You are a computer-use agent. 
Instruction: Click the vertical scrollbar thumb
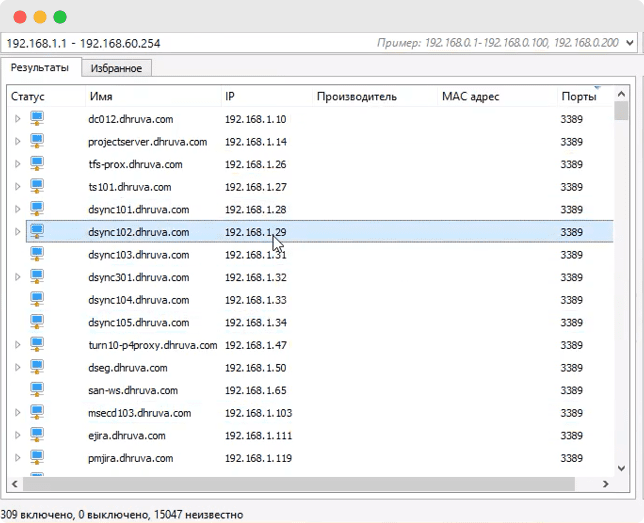pos(621,111)
